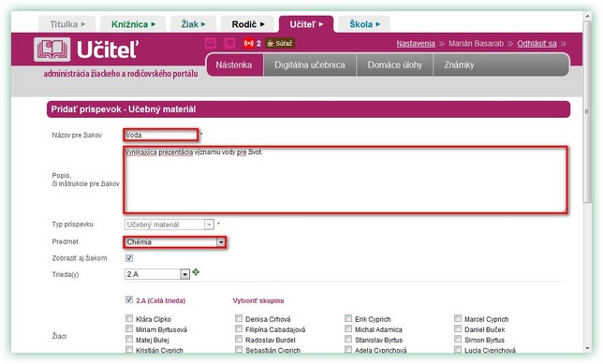Open the Učiteľ top tab
The width and height of the screenshot is (603, 364).
point(306,24)
